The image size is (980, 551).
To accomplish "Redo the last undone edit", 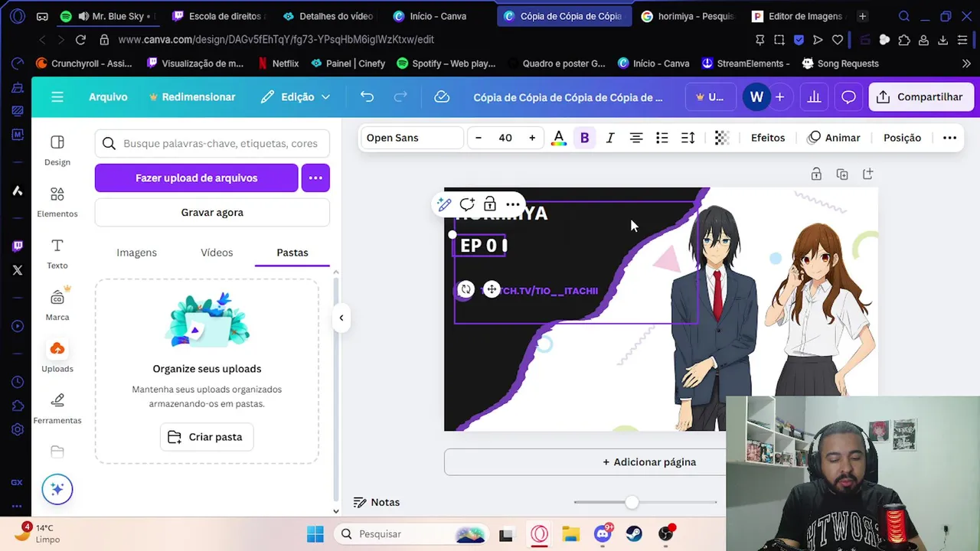I will coord(400,97).
